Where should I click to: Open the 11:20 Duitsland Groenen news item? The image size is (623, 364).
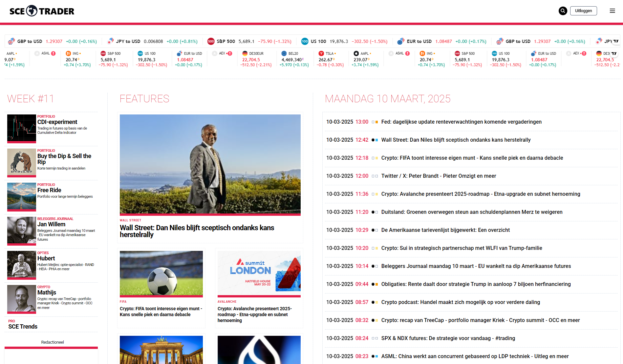471,212
